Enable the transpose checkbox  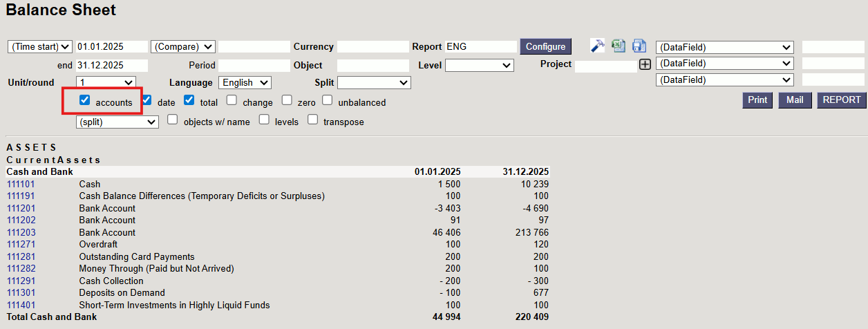[312, 120]
